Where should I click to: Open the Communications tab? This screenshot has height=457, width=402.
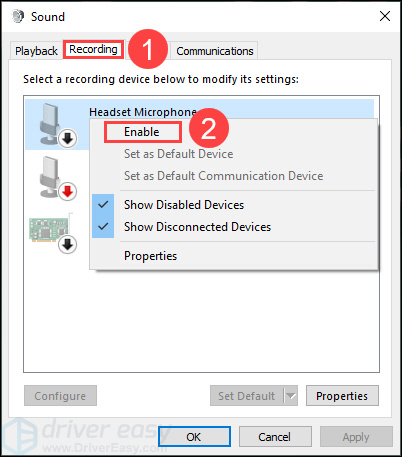coord(215,51)
